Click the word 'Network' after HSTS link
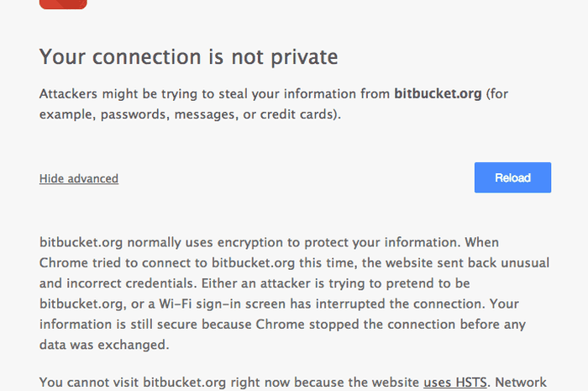This screenshot has width=588, height=391. pyautogui.click(x=521, y=383)
